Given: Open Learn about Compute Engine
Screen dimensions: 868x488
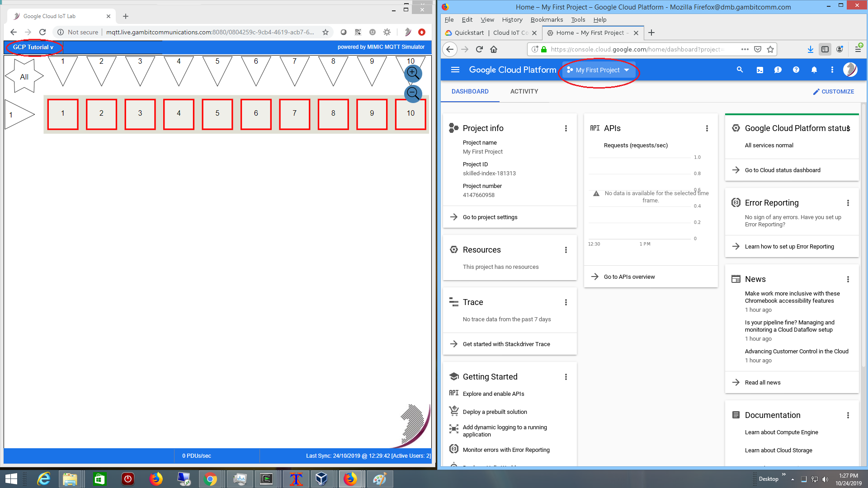Looking at the screenshot, I should tap(781, 432).
